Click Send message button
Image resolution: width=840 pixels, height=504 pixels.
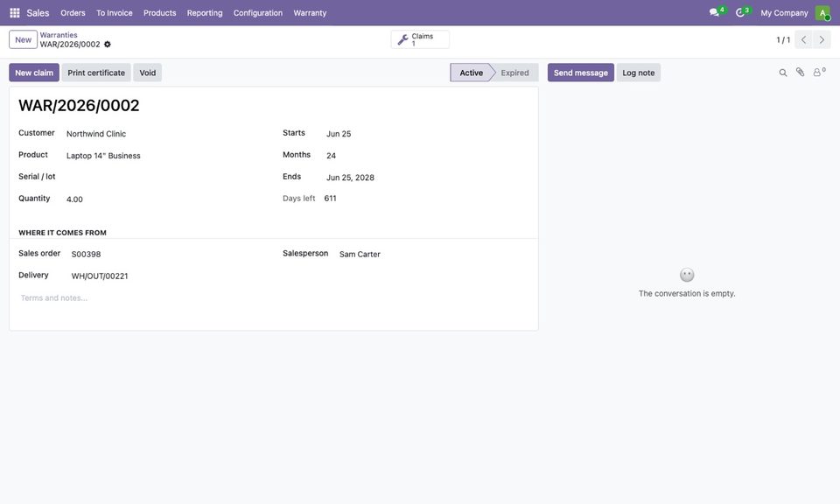[581, 73]
